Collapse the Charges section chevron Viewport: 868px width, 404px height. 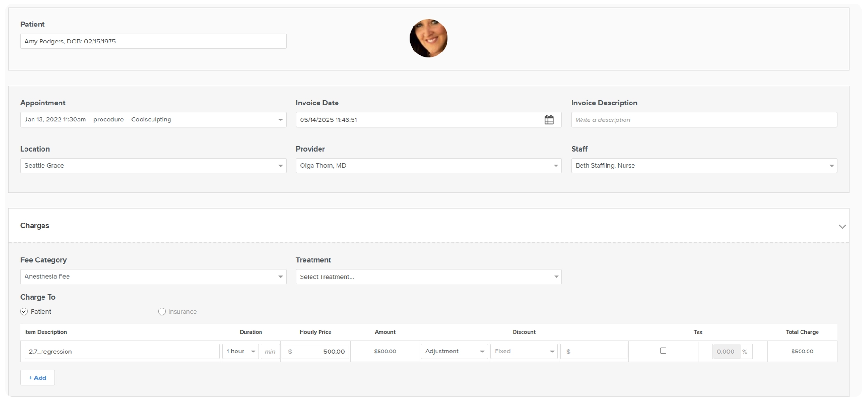pos(842,227)
